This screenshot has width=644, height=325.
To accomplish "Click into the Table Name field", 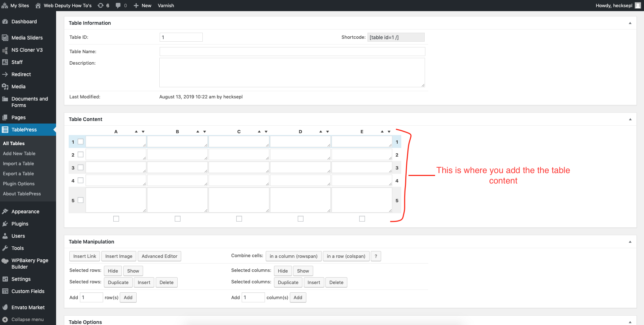I will coord(292,51).
